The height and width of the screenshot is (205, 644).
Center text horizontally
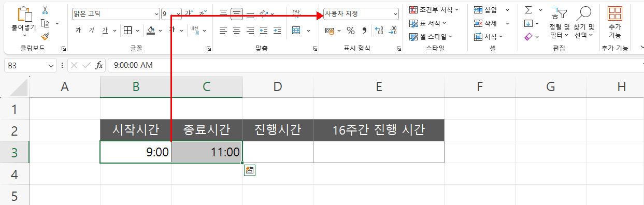(x=237, y=31)
